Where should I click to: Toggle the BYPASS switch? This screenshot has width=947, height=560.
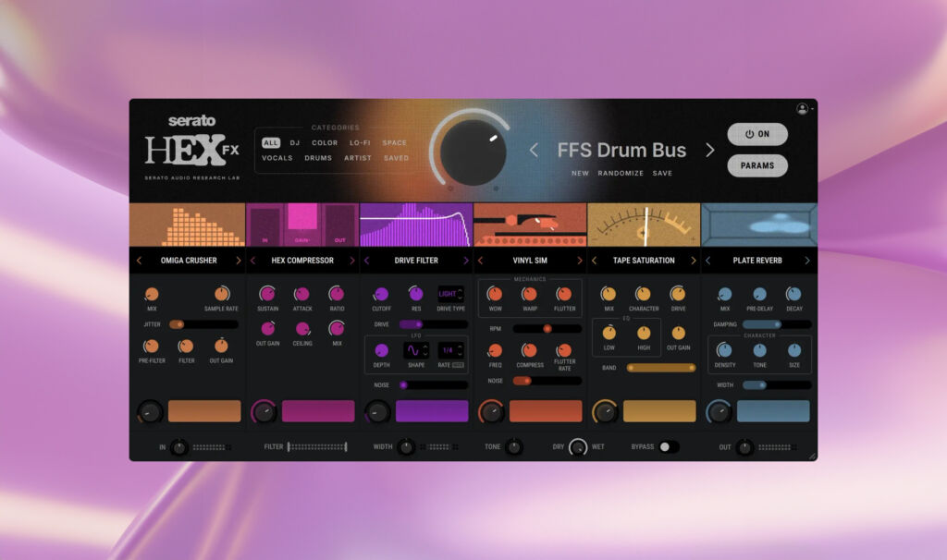(x=669, y=446)
